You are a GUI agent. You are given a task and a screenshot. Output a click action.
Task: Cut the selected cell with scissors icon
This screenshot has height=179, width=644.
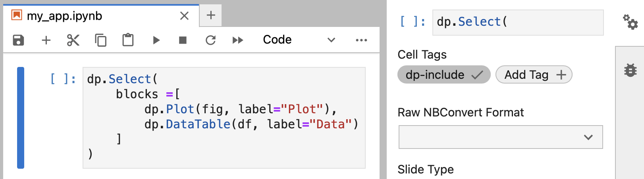(x=73, y=40)
